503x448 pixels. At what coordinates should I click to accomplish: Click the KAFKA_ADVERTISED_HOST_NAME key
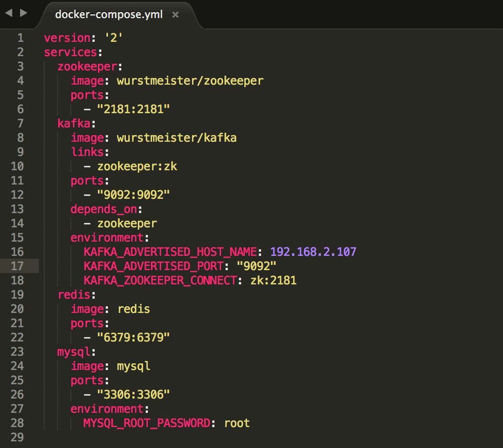[170, 252]
